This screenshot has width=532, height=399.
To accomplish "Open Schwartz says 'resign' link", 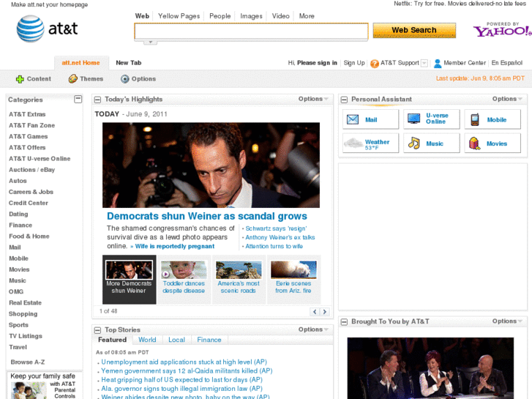I will click(x=276, y=228).
